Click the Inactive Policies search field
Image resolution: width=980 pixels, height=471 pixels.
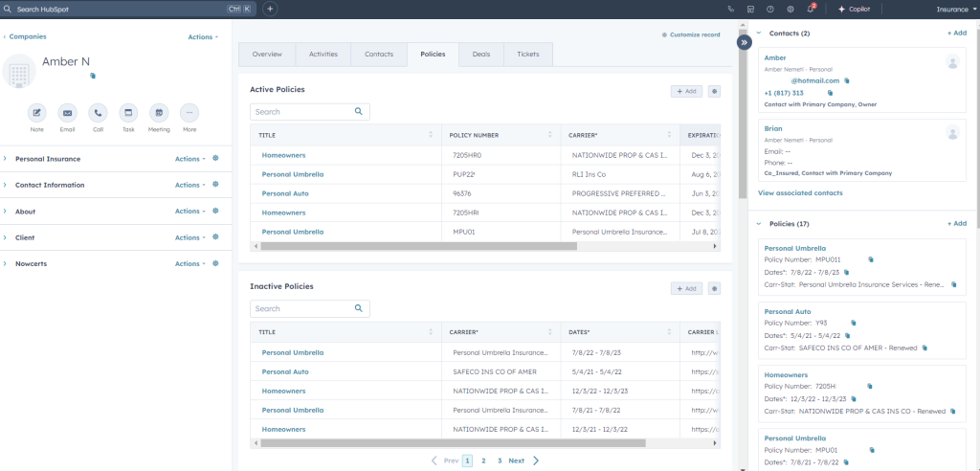click(x=301, y=309)
